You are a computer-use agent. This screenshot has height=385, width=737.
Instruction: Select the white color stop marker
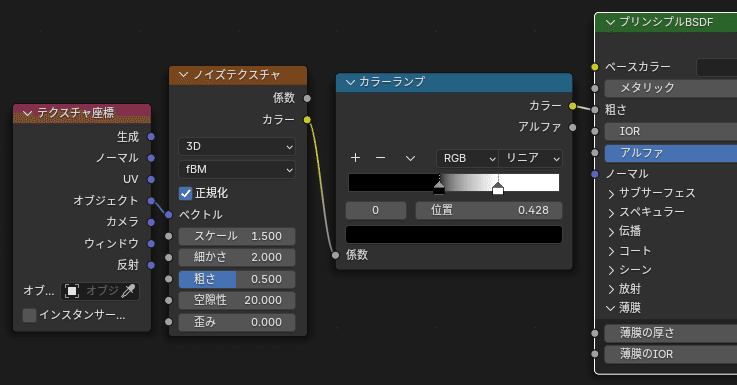(x=498, y=188)
